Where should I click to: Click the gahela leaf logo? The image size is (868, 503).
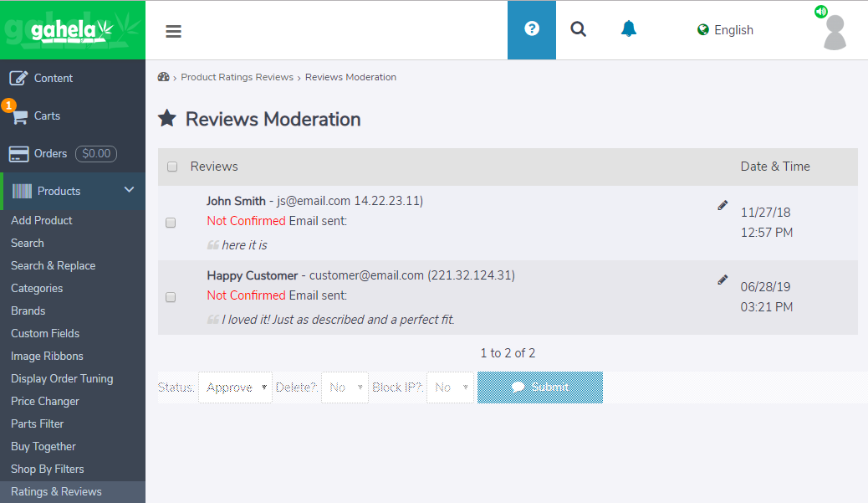click(x=73, y=30)
